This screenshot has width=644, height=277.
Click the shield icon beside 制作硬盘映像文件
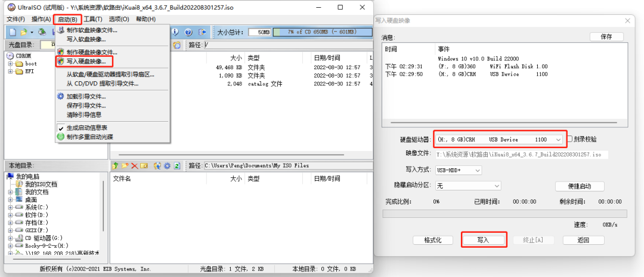61,52
